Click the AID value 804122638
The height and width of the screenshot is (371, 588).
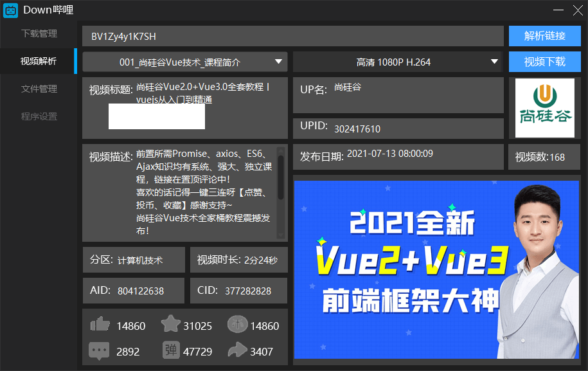[x=141, y=291]
